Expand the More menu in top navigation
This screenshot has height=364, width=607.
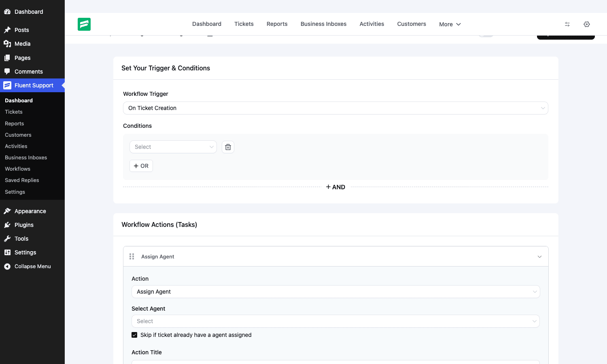tap(450, 24)
